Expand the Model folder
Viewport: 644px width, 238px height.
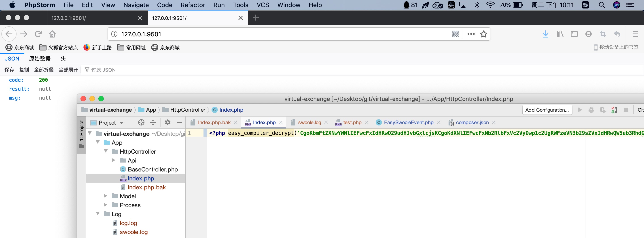coord(106,196)
